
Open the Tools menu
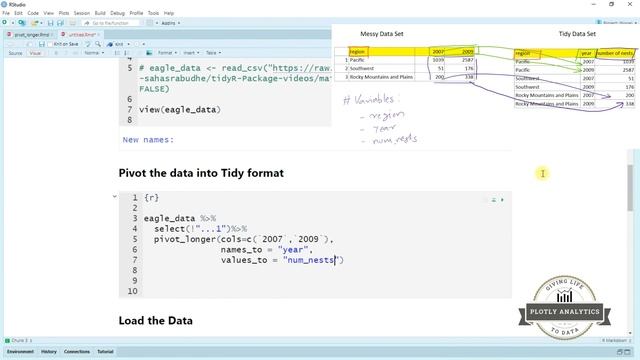coord(153,13)
